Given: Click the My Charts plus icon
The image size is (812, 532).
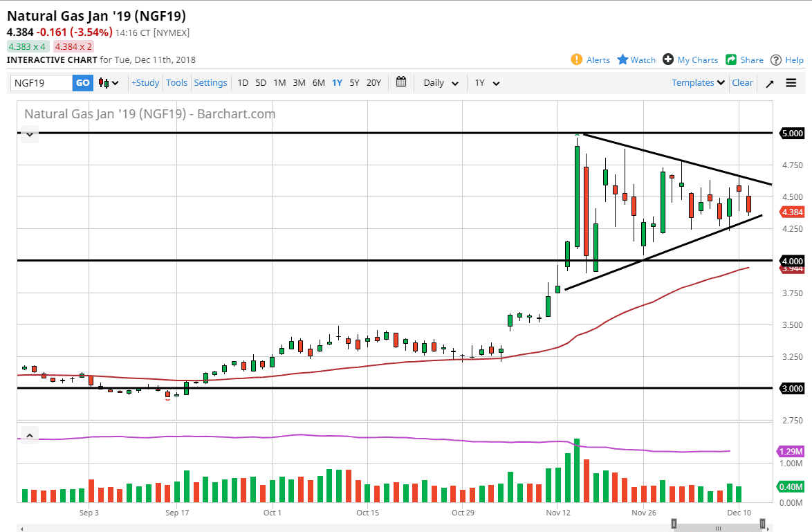Looking at the screenshot, I should tap(668, 59).
